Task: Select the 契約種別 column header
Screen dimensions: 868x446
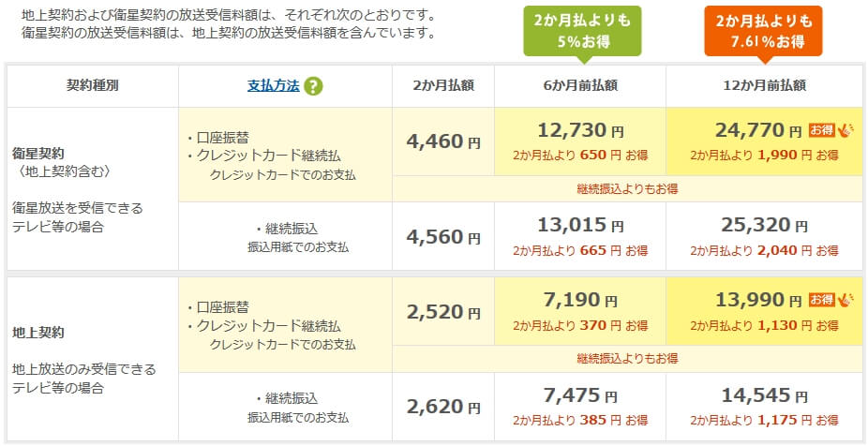Action: coord(92,85)
